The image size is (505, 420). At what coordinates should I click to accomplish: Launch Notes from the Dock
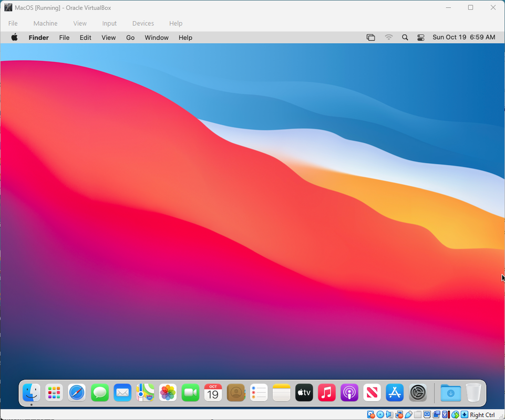pyautogui.click(x=282, y=392)
